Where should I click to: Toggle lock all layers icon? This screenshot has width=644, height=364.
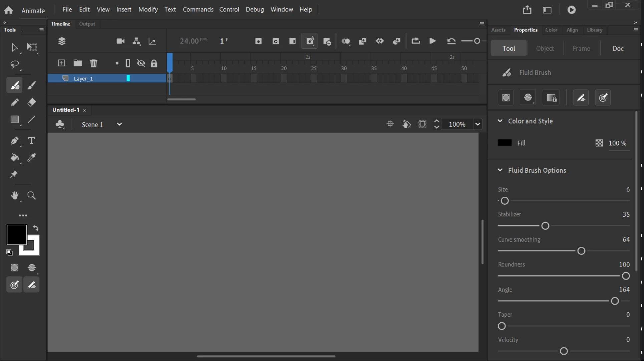pyautogui.click(x=154, y=63)
